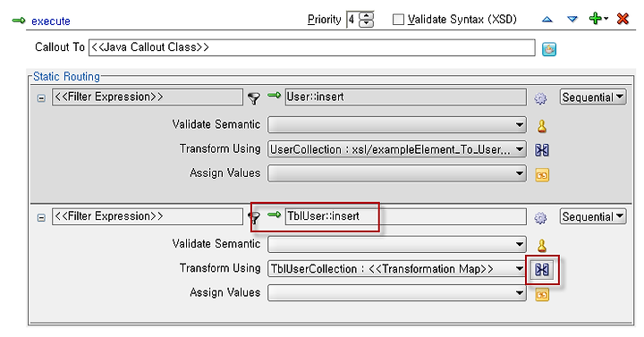Viewport: 644px width, 337px height.
Task: Decrease Priority value using the down spinner
Action: tap(367, 24)
